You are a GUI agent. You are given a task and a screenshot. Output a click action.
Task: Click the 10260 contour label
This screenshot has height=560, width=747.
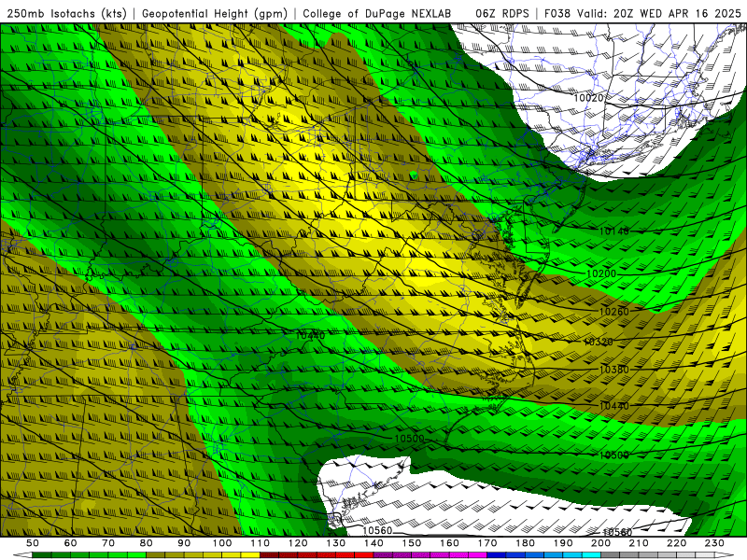click(614, 312)
